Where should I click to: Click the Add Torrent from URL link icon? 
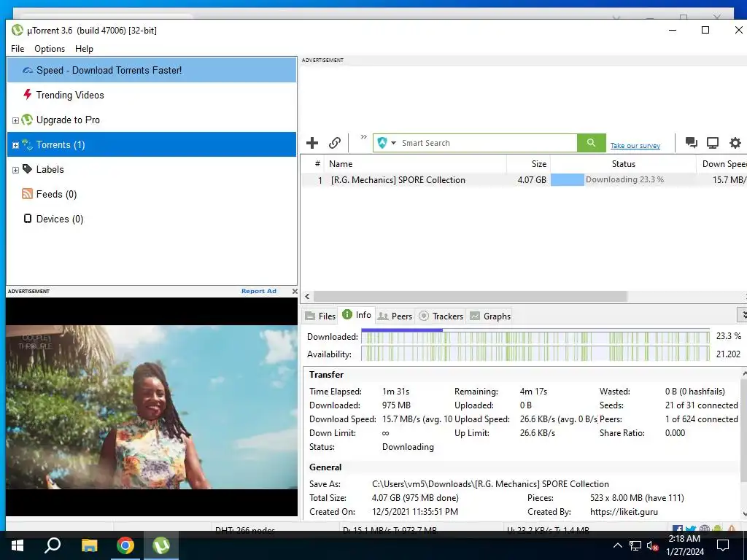(x=335, y=143)
